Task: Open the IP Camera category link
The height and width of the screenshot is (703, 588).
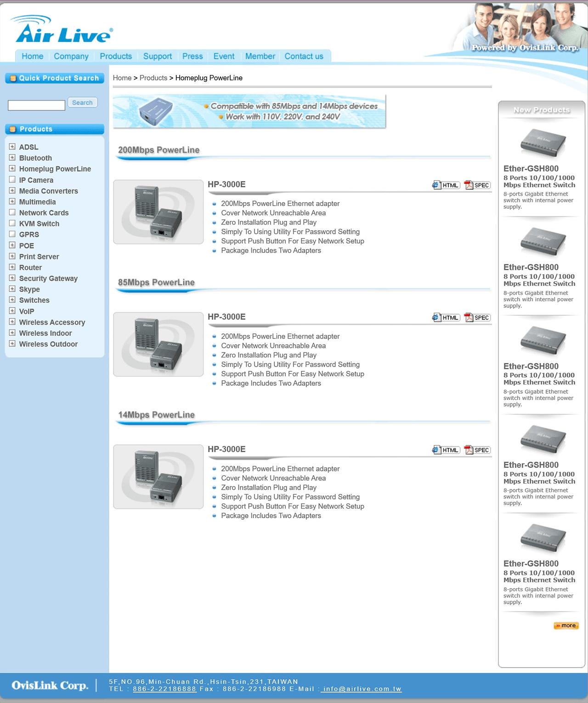Action: tap(36, 180)
